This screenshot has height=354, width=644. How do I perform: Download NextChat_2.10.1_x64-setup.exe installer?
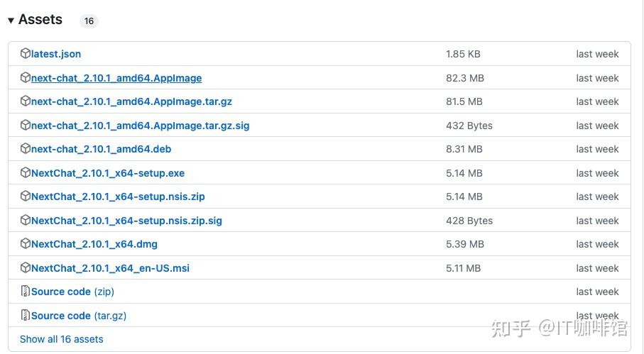pos(107,173)
